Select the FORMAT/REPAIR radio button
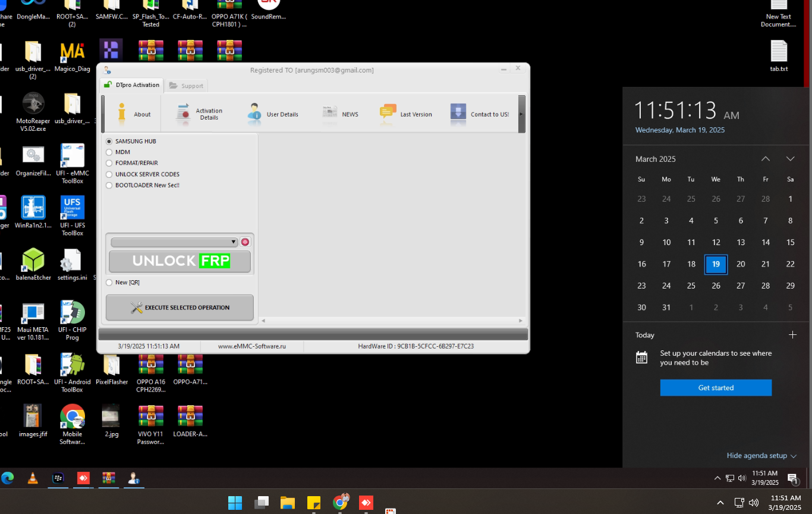 (109, 163)
